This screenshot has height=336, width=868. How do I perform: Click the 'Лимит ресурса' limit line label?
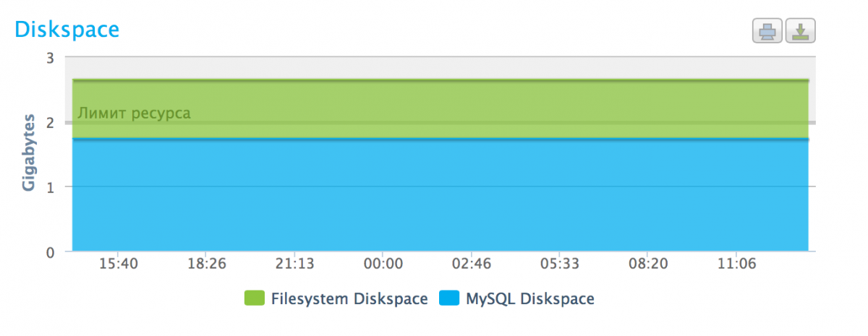coord(134,113)
